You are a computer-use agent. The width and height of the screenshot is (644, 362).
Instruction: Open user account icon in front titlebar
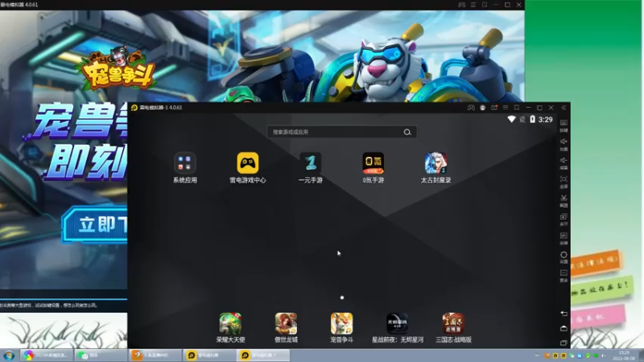tap(482, 108)
